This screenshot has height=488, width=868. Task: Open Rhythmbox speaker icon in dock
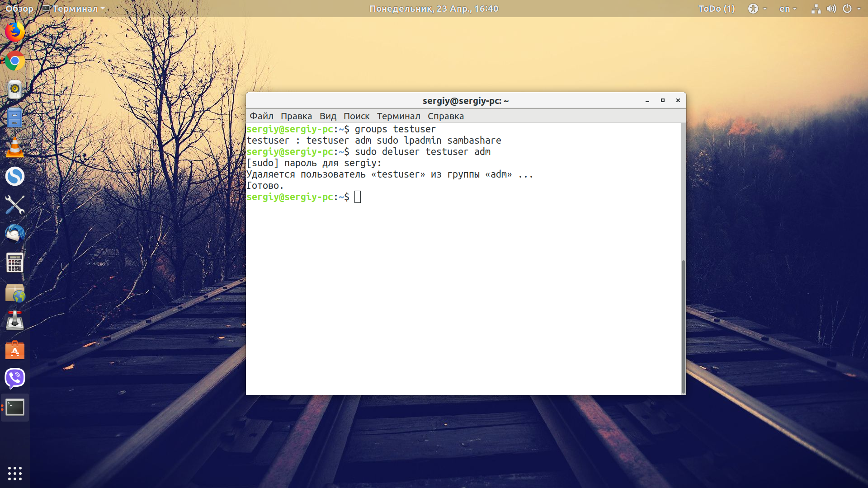coord(15,89)
